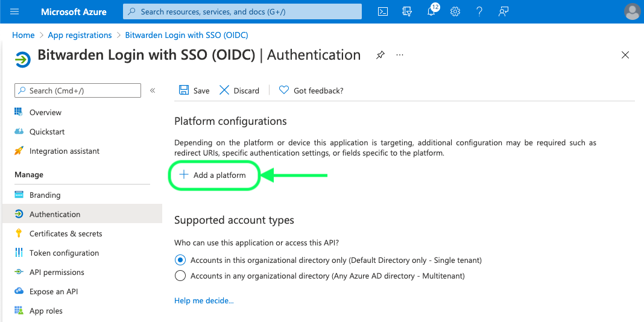Click the Overview grid icon

[19, 112]
